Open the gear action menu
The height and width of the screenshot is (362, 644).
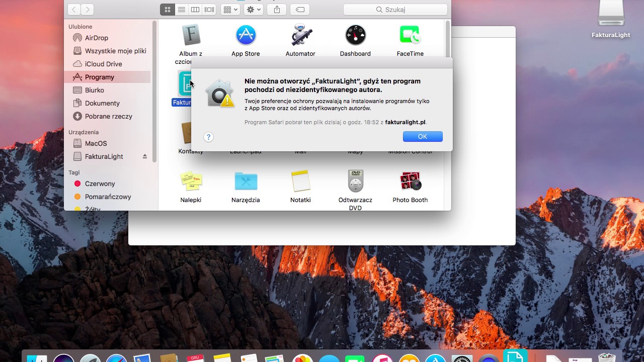coord(254,10)
